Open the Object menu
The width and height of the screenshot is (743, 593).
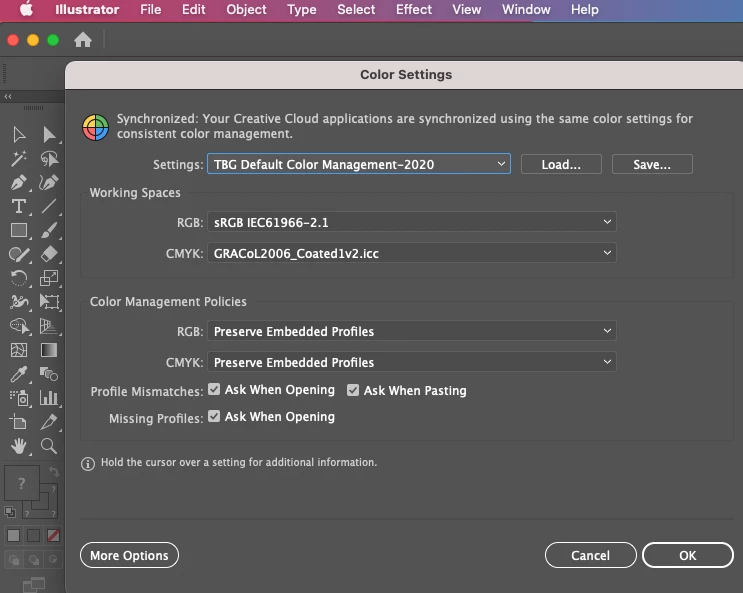pos(246,9)
